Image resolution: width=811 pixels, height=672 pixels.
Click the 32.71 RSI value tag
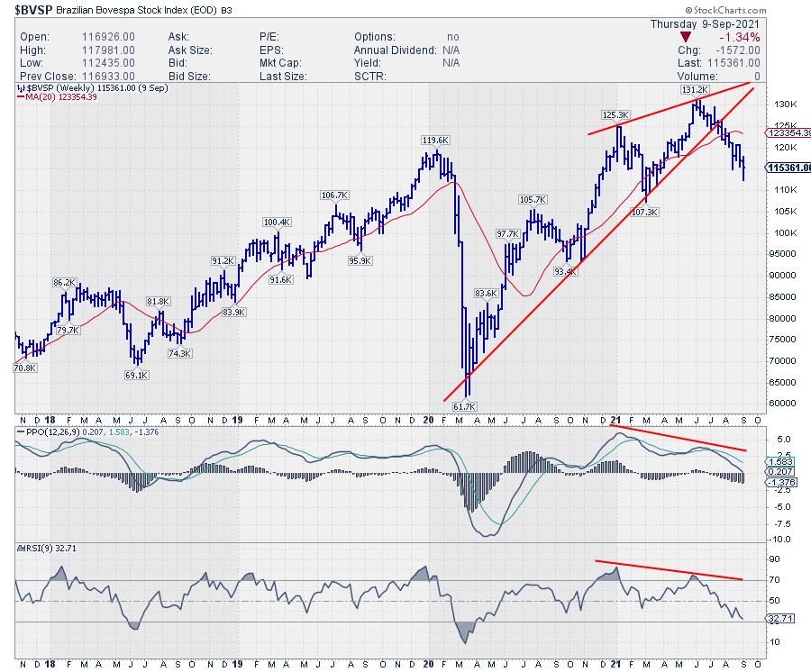click(x=779, y=618)
